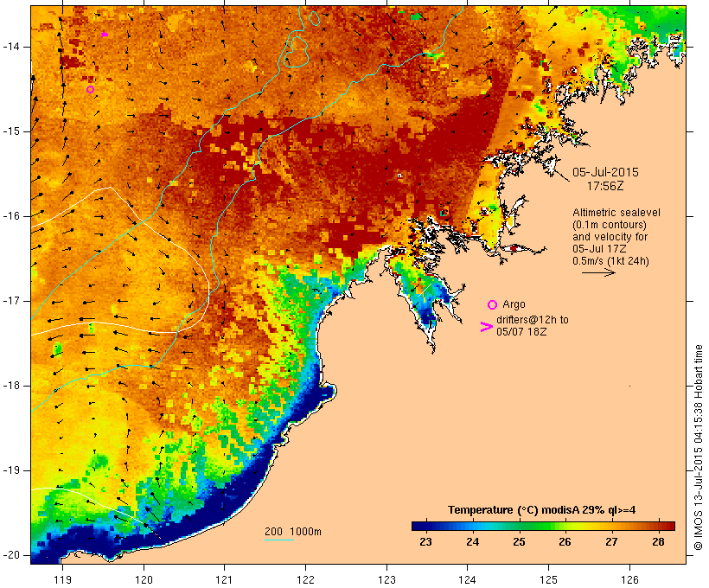Click the latitude axis label '-17'
Image resolution: width=709 pixels, height=588 pixels.
tap(10, 301)
